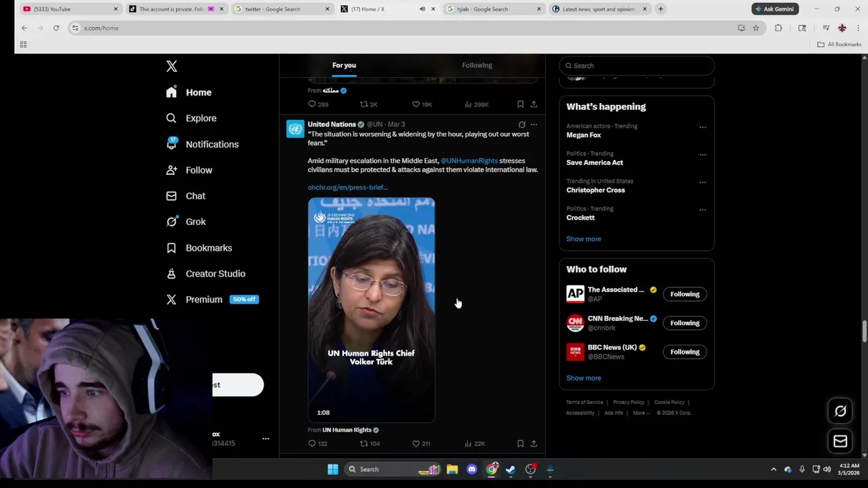Like the post with 19K likes

pos(422,104)
